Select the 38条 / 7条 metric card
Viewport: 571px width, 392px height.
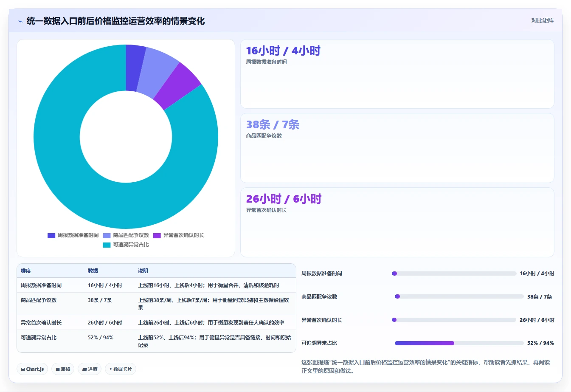point(397,148)
